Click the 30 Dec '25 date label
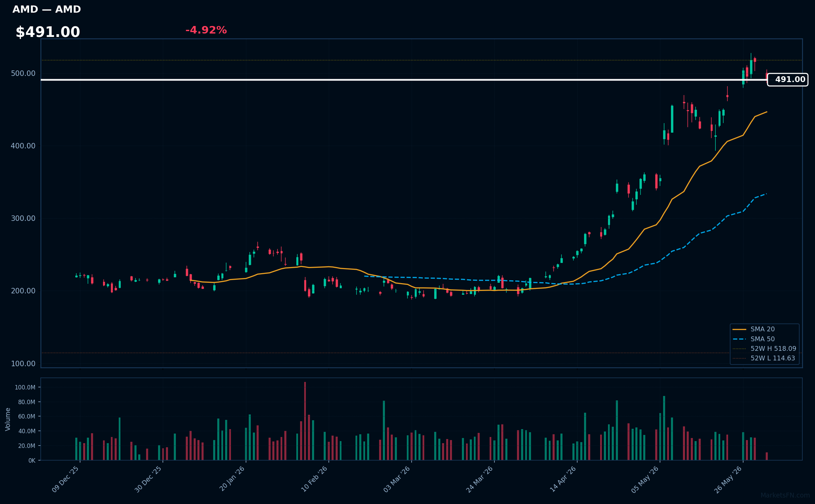 point(148,479)
